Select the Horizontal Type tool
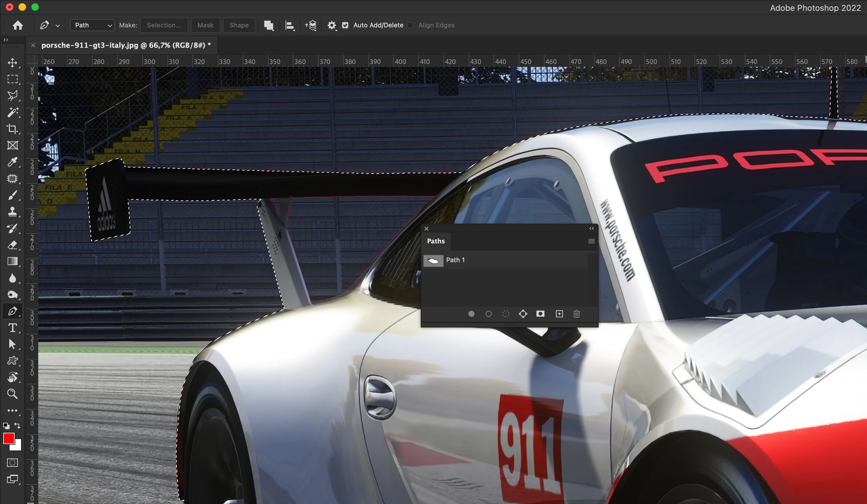This screenshot has width=867, height=504. (x=12, y=328)
